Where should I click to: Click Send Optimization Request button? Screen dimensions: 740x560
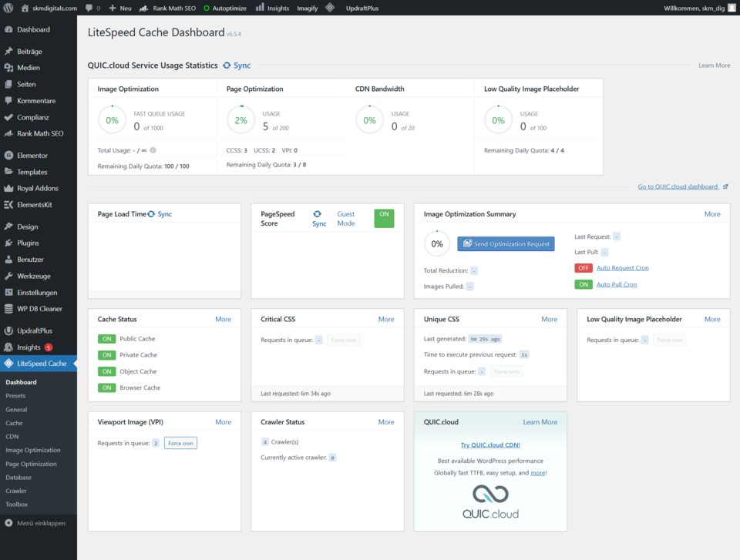click(506, 243)
